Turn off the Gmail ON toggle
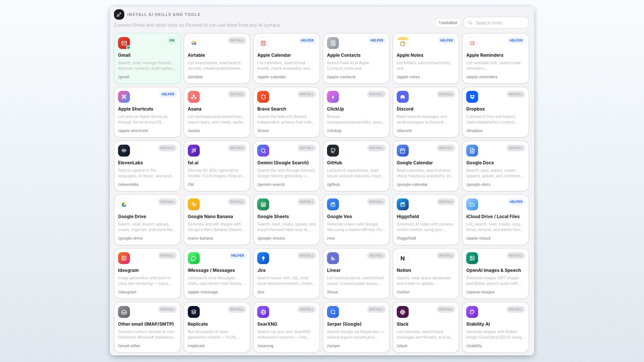The height and width of the screenshot is (362, 644). tap(172, 40)
